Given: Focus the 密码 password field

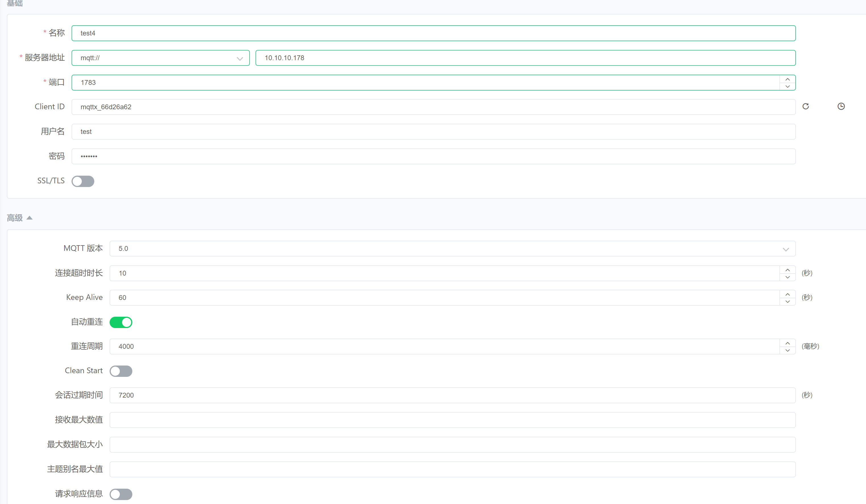Looking at the screenshot, I should [433, 156].
